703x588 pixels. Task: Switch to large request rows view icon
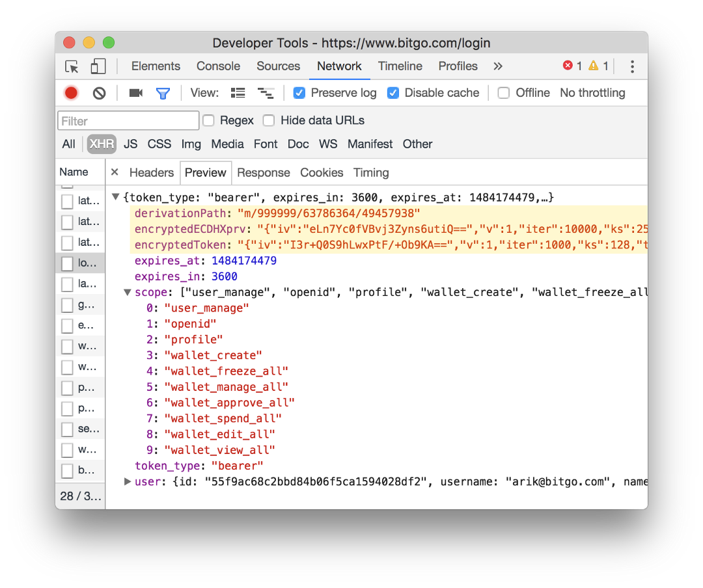238,93
